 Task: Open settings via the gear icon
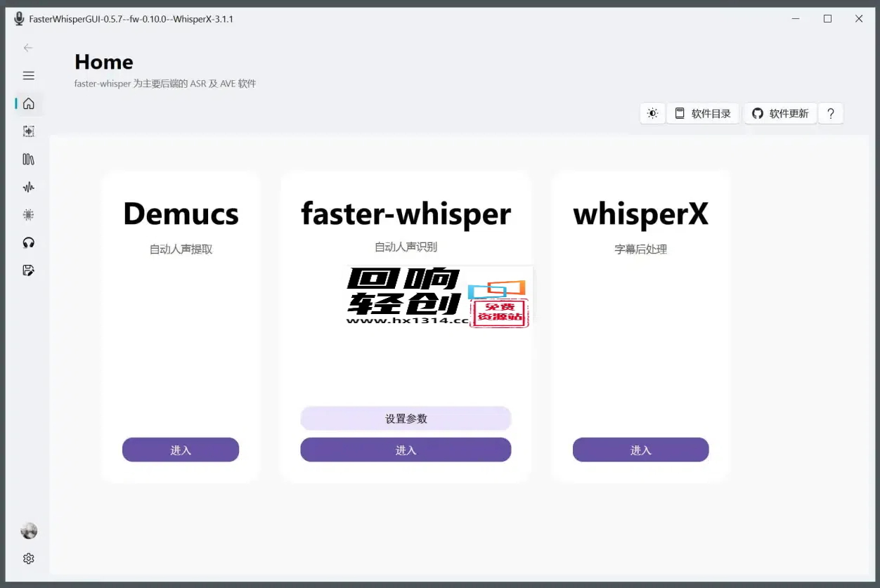(x=28, y=558)
